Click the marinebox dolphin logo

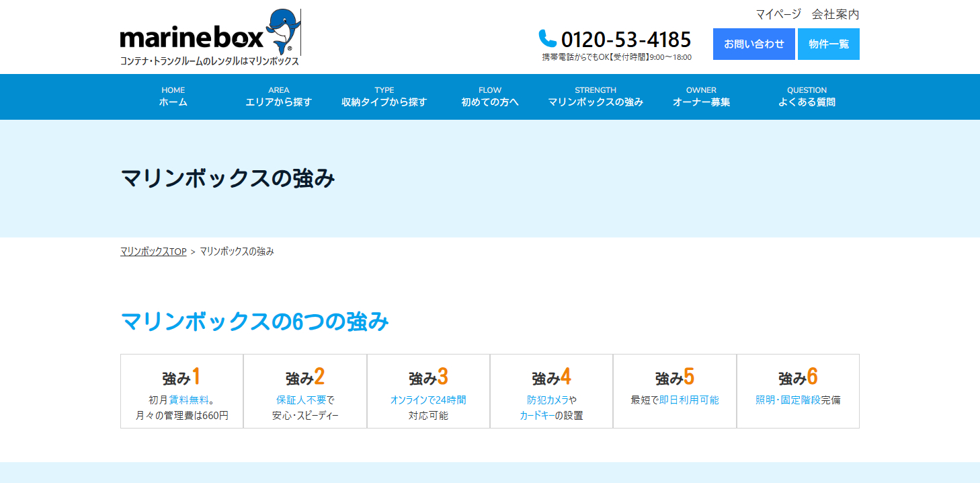(x=210, y=32)
